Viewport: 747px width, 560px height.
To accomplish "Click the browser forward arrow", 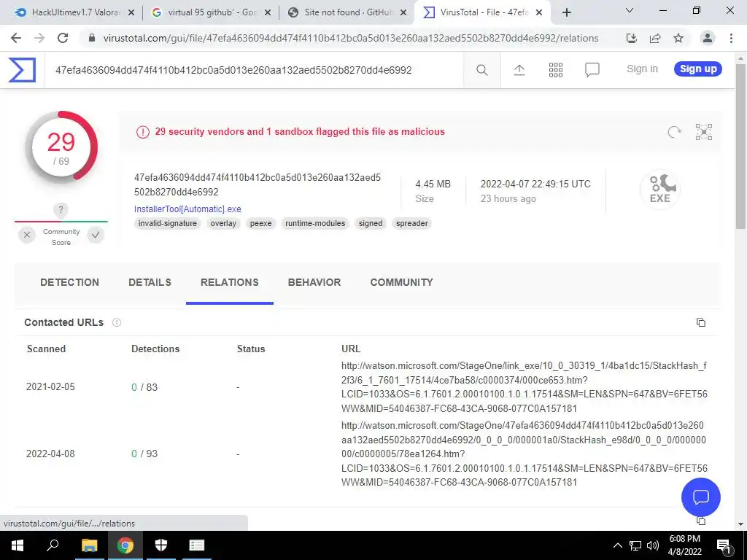I will (39, 38).
